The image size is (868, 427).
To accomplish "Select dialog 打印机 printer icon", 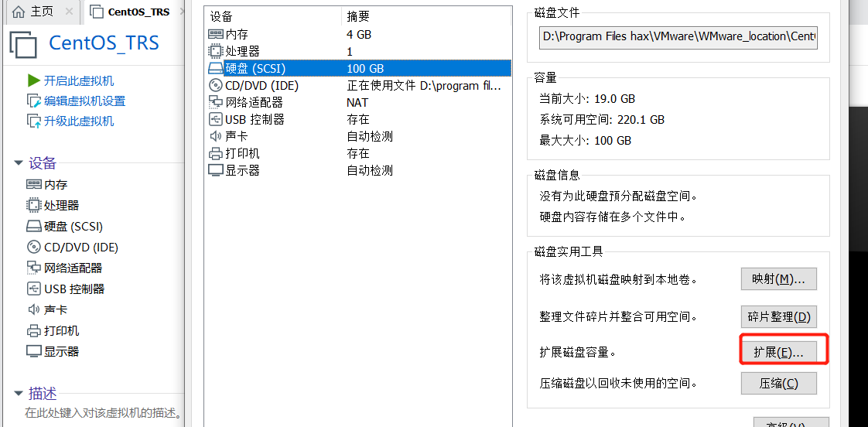I will [x=215, y=153].
